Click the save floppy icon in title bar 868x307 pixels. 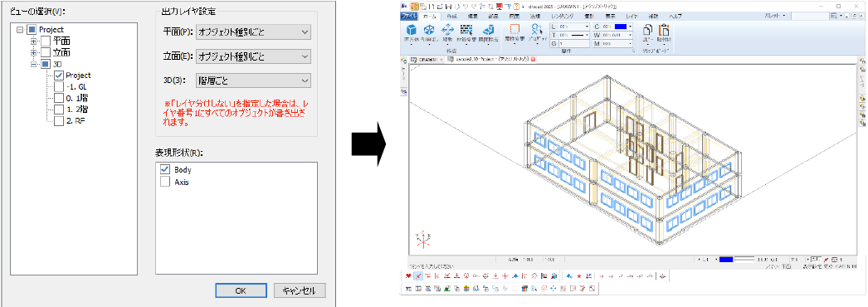click(447, 6)
